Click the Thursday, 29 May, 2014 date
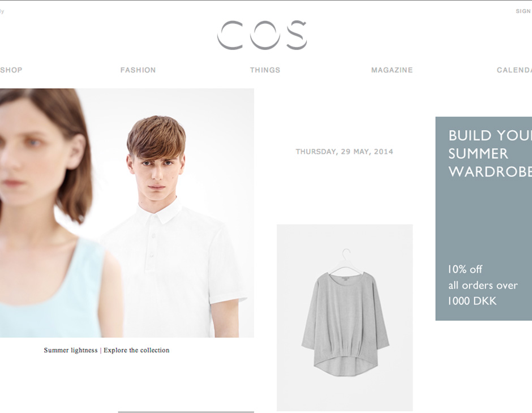 [344, 152]
